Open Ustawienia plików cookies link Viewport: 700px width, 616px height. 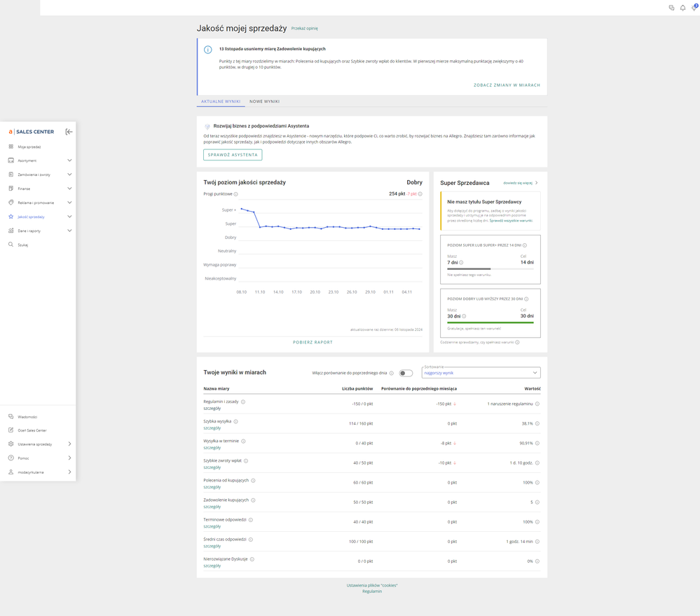(x=372, y=585)
